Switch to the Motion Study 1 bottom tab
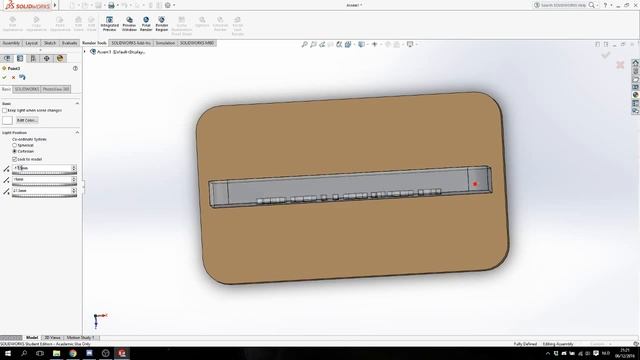This screenshot has height=360, width=640. tap(80, 338)
